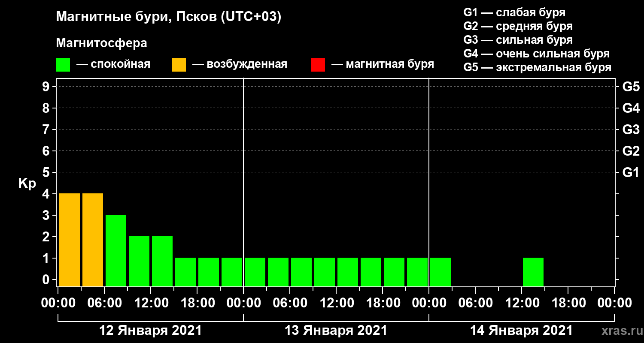This screenshot has width=644, height=343.
Task: Click the '12:00' time label under 14 January
Action: 522,303
